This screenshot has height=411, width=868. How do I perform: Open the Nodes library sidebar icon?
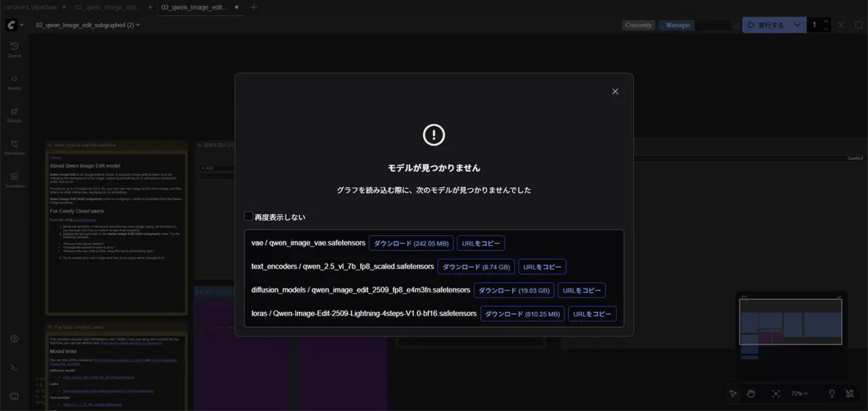(x=14, y=82)
